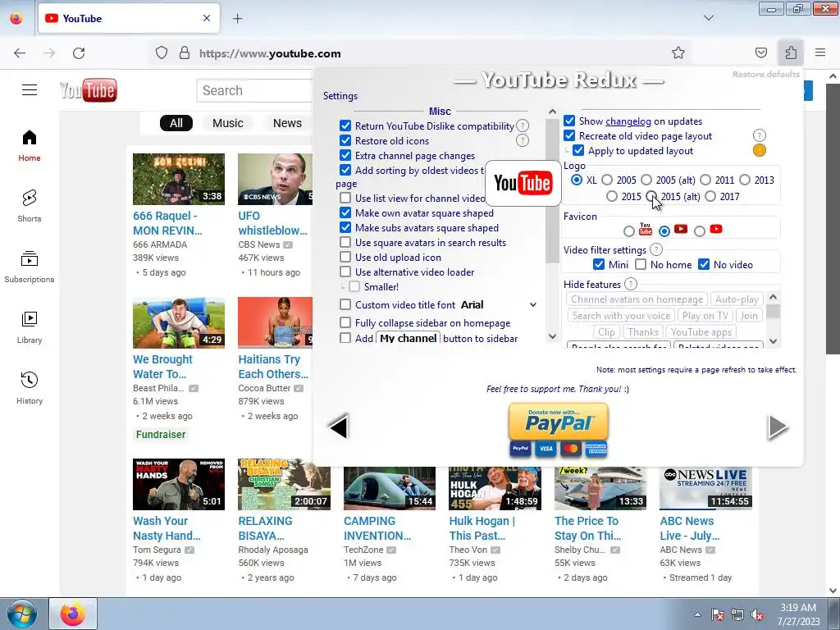Open Shorts in YouTube sidebar
This screenshot has width=840, height=630.
click(x=30, y=206)
